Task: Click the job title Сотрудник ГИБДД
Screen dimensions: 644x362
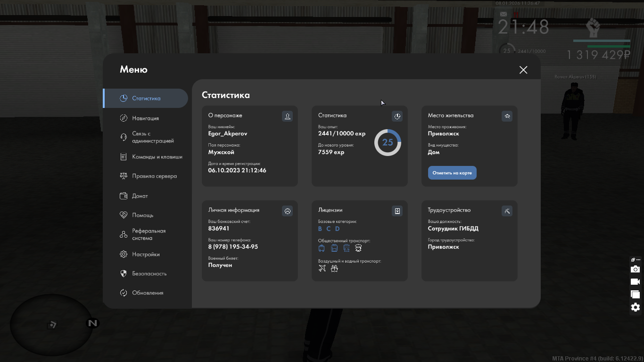Action: 453,228
